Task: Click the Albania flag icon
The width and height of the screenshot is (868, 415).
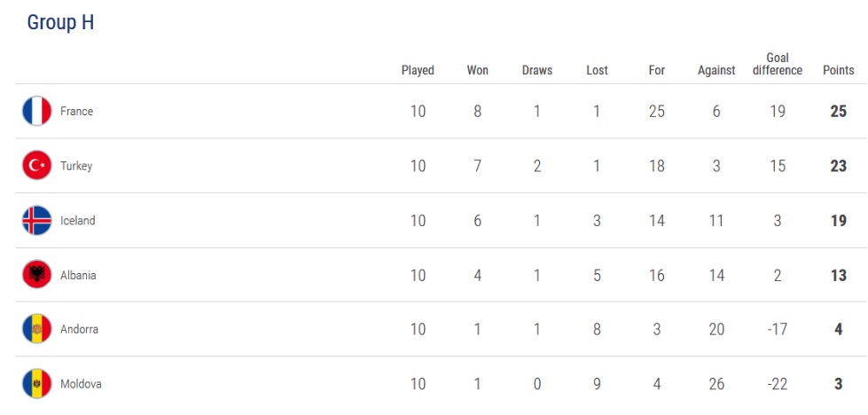Action: pos(37,275)
